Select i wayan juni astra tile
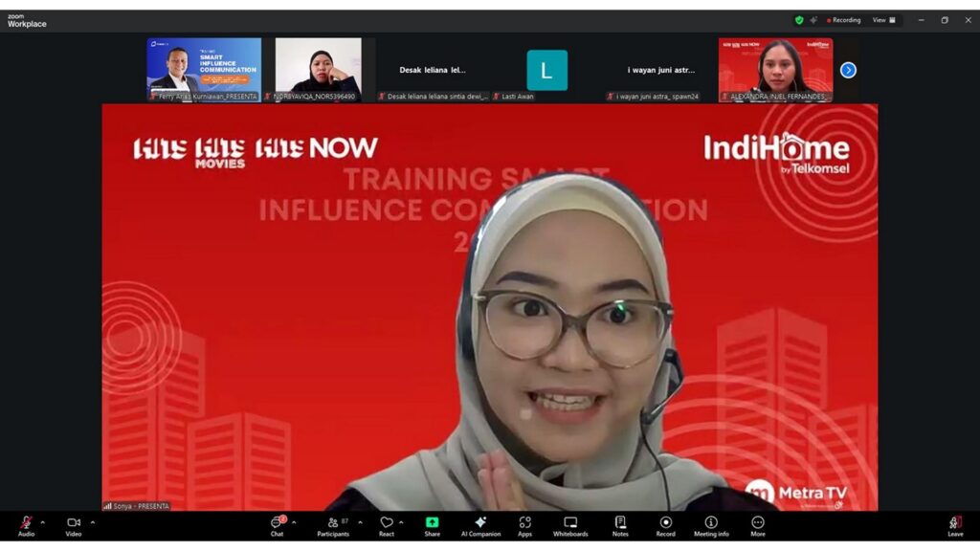This screenshot has width=980, height=551. pos(661,69)
